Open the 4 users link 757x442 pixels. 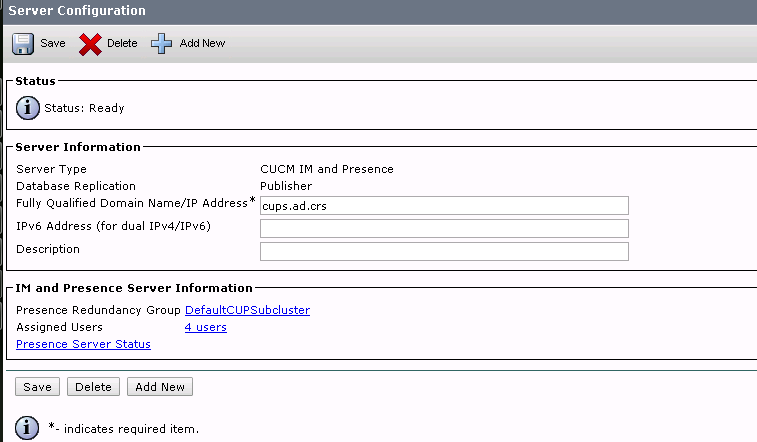tap(206, 327)
